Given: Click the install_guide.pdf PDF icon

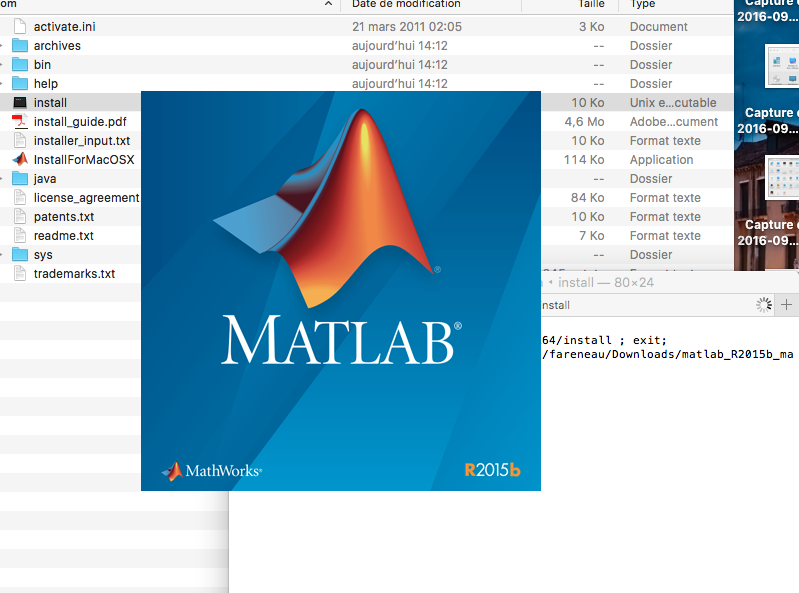Looking at the screenshot, I should pos(20,122).
